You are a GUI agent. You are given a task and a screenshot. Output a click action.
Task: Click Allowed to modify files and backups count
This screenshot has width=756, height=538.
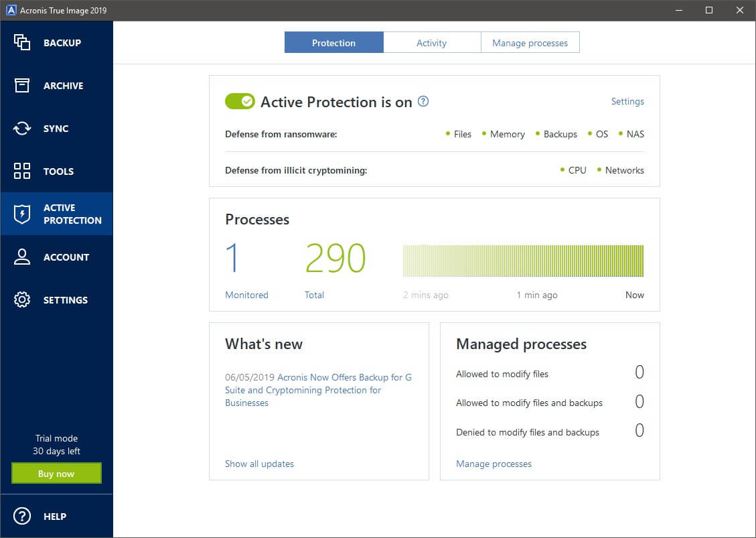(639, 401)
